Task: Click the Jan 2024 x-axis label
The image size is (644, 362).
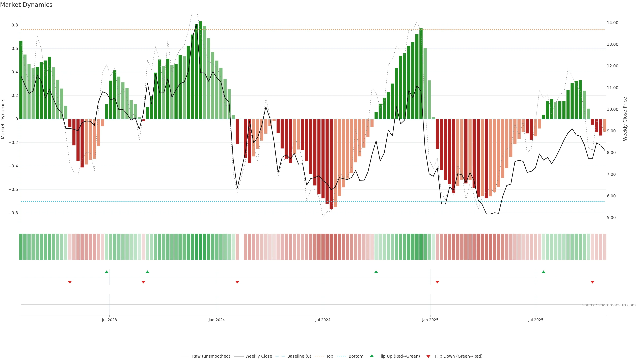Action: pyautogui.click(x=217, y=320)
